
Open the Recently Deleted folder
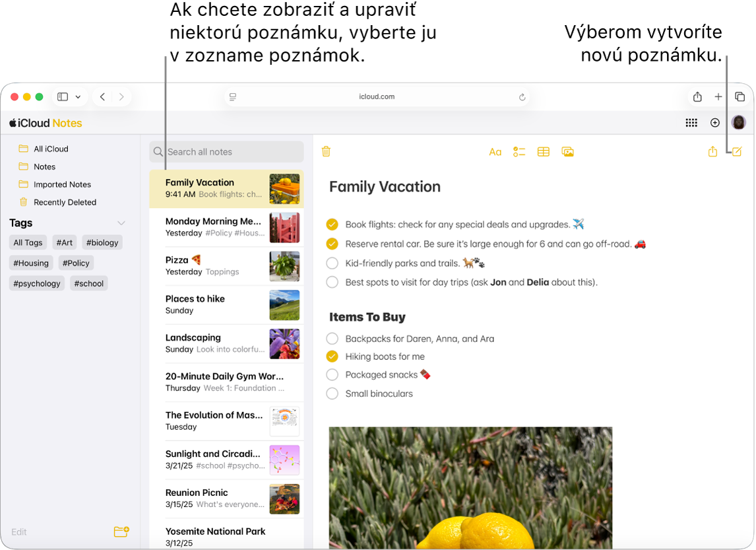66,202
